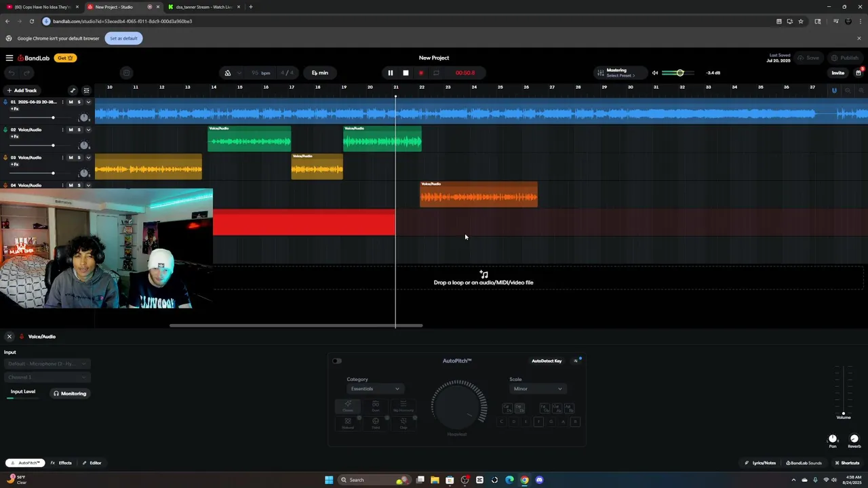Toggle the metronome icon
Viewport: 868px width, 488px height.
tap(228, 73)
